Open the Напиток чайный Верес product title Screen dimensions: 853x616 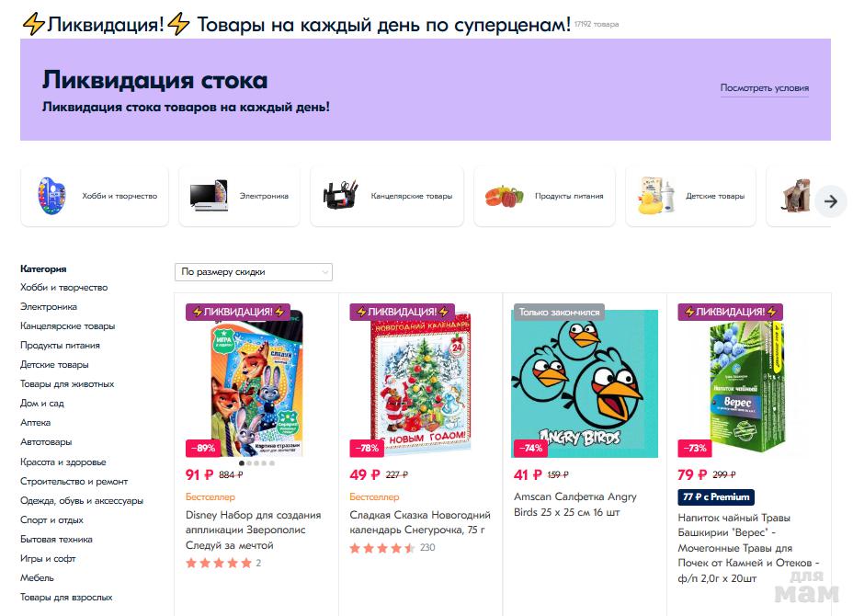tap(748, 548)
